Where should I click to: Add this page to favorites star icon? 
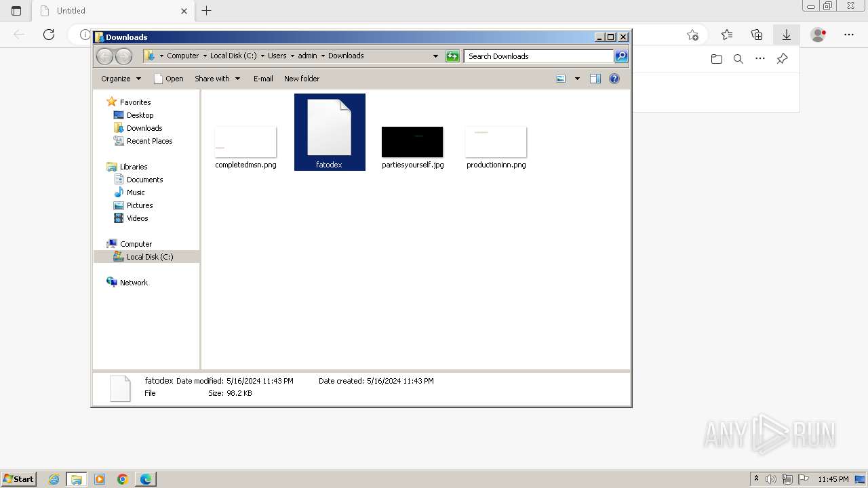click(x=692, y=35)
